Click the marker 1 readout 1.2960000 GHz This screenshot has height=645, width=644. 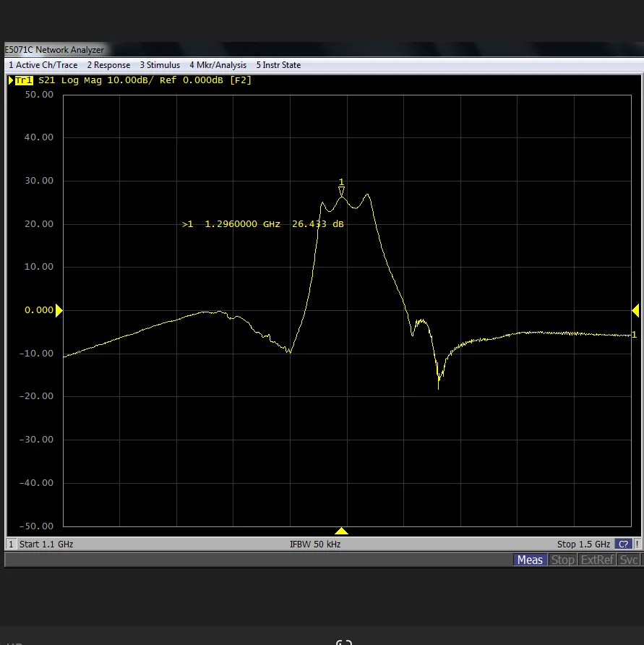click(243, 224)
